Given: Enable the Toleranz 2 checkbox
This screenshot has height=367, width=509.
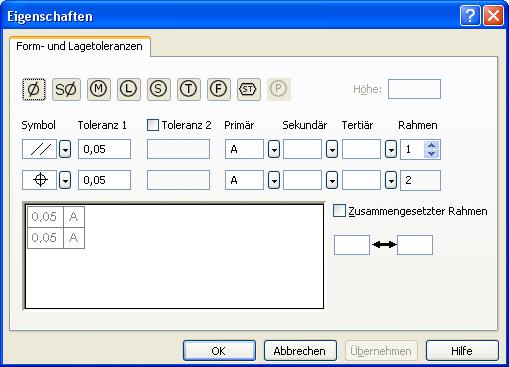Looking at the screenshot, I should click(x=153, y=125).
